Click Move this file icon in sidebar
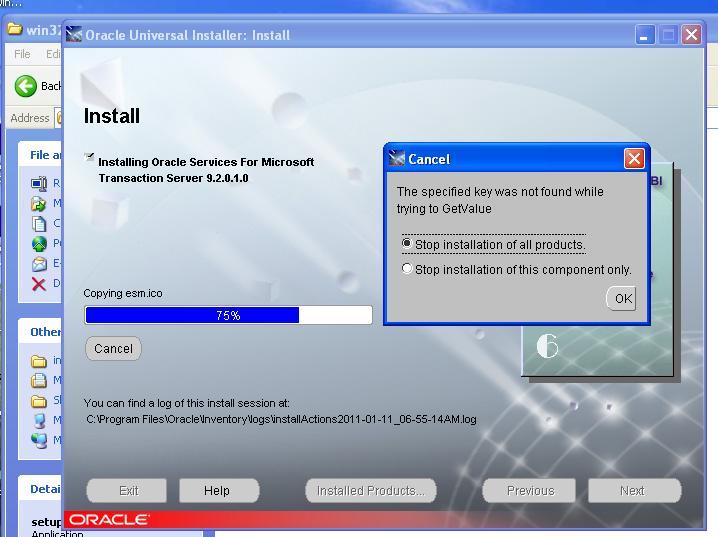718x537 pixels. tap(39, 203)
